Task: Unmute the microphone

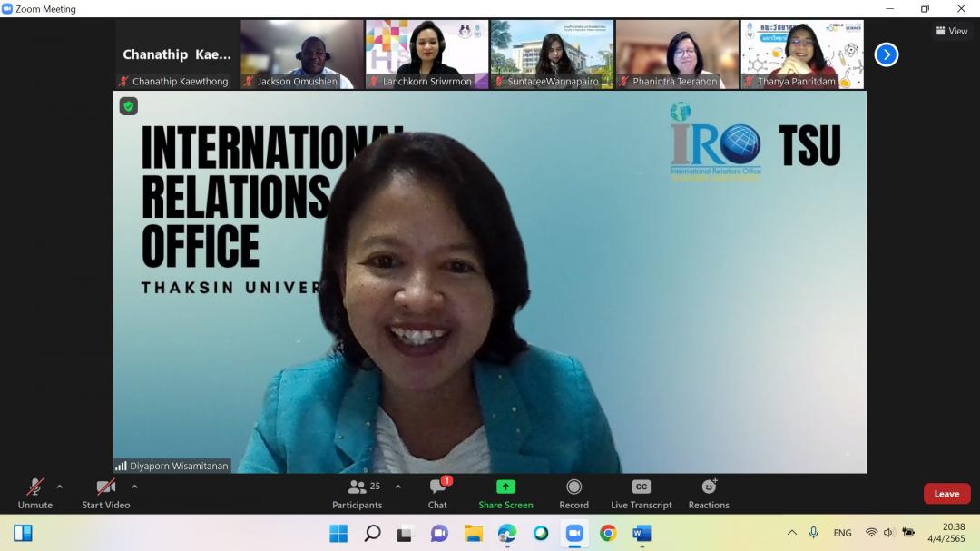Action: (35, 493)
